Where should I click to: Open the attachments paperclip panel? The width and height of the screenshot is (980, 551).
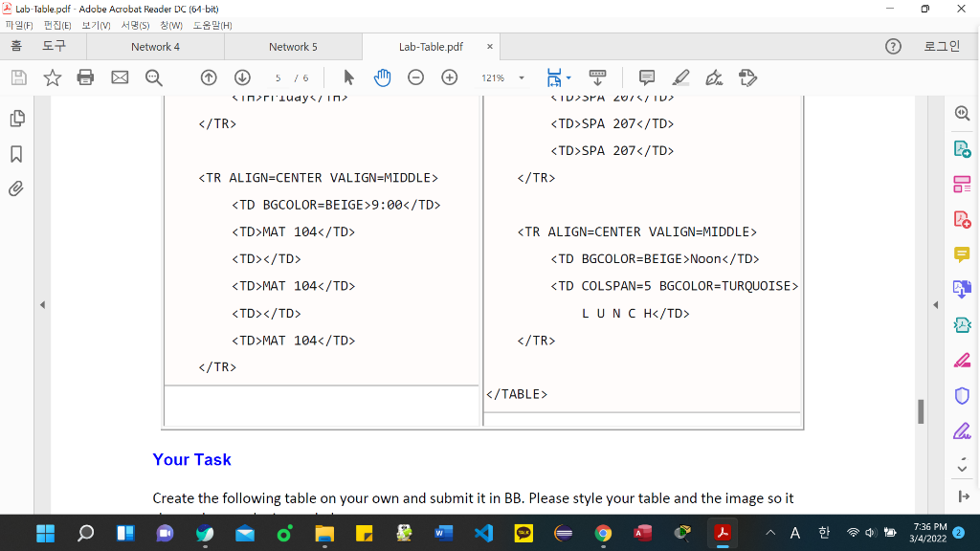pos(16,188)
